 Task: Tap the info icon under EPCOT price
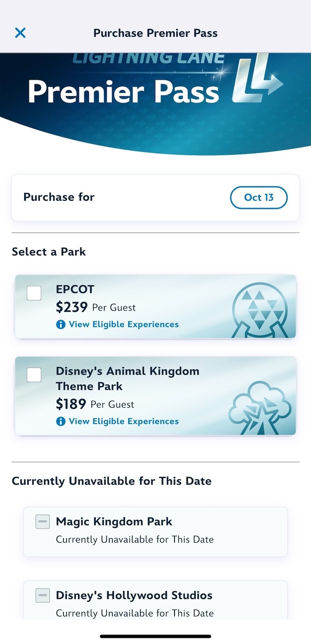coord(61,325)
